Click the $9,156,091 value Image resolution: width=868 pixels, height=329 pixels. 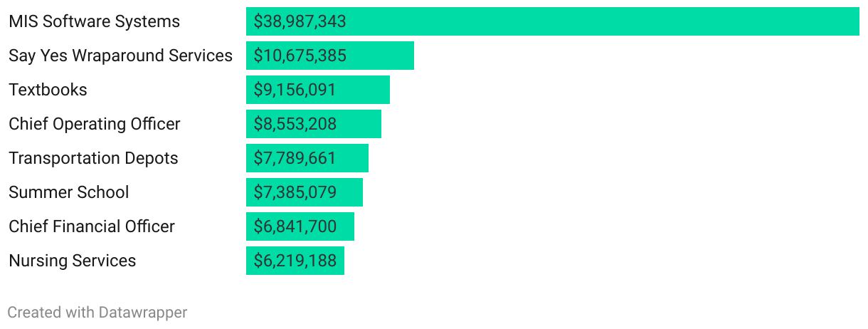pos(295,90)
